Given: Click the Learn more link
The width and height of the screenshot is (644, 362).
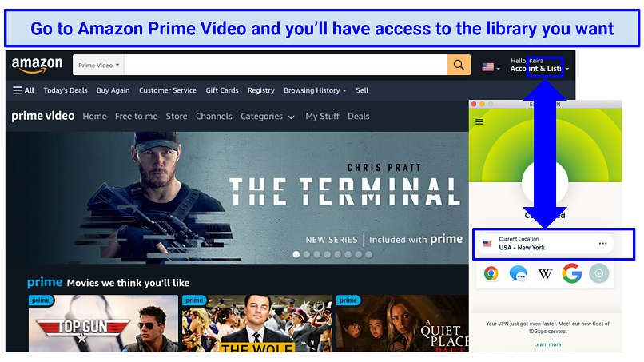Looking at the screenshot, I should (x=547, y=344).
